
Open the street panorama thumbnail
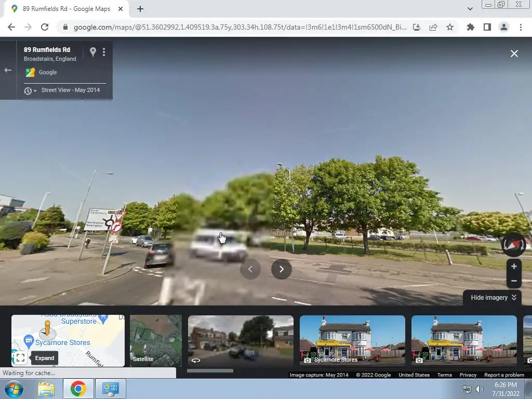241,341
